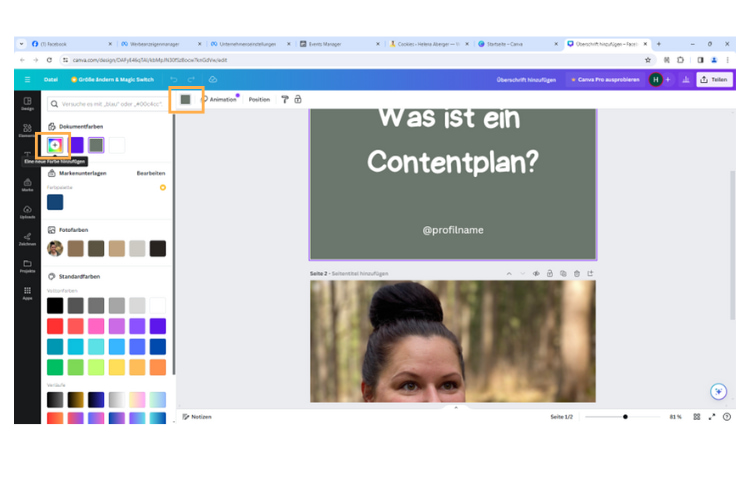Viewport: 750px width, 500px height.
Task: Open the Canva magic assistant button
Action: [x=718, y=391]
